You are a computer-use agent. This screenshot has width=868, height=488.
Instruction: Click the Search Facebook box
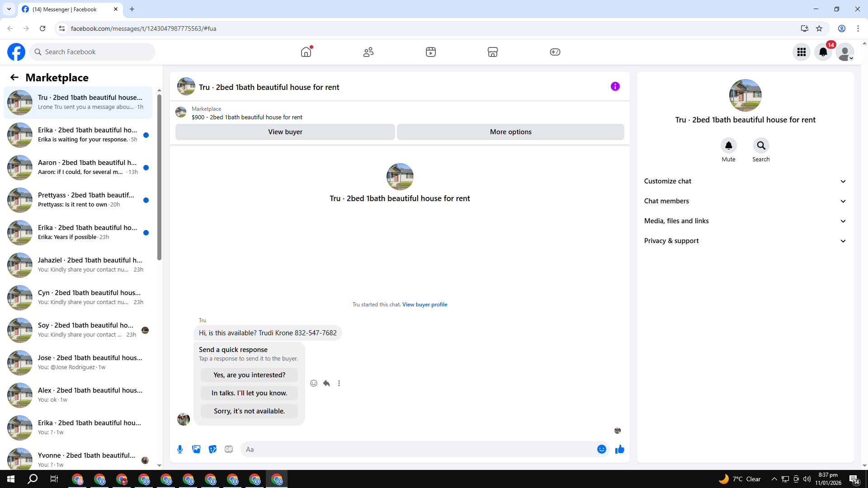tap(92, 52)
